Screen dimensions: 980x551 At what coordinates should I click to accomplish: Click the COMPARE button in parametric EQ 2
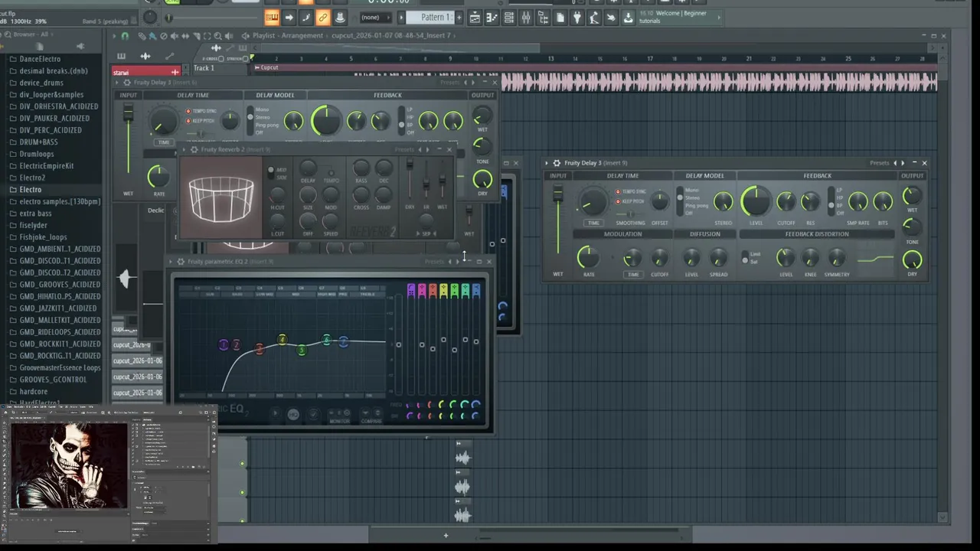point(371,421)
